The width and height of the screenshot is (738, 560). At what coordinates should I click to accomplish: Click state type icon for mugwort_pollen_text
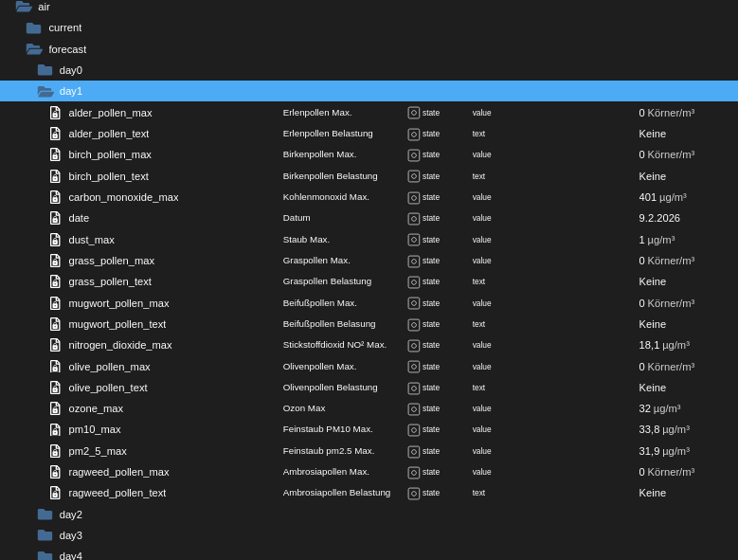414,325
